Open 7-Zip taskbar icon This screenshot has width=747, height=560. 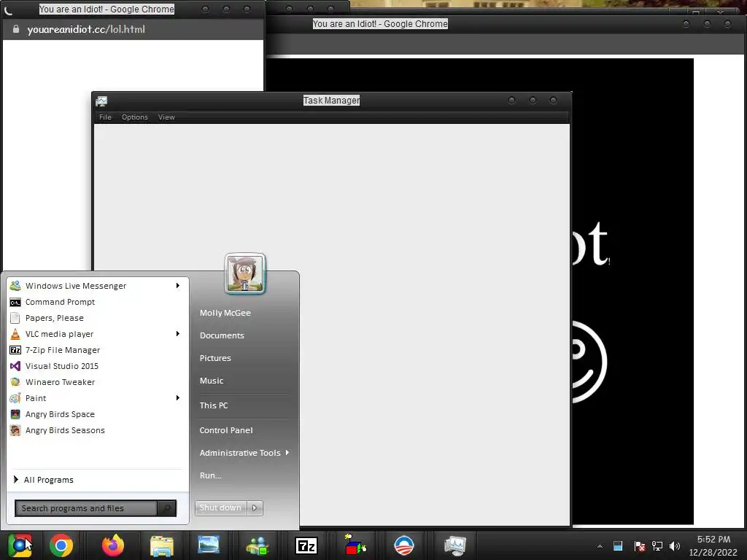coord(306,545)
